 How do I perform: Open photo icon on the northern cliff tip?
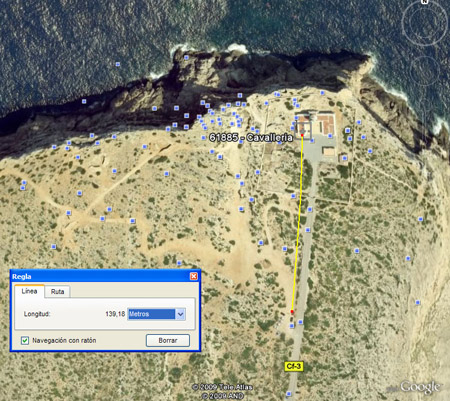[x=186, y=57]
